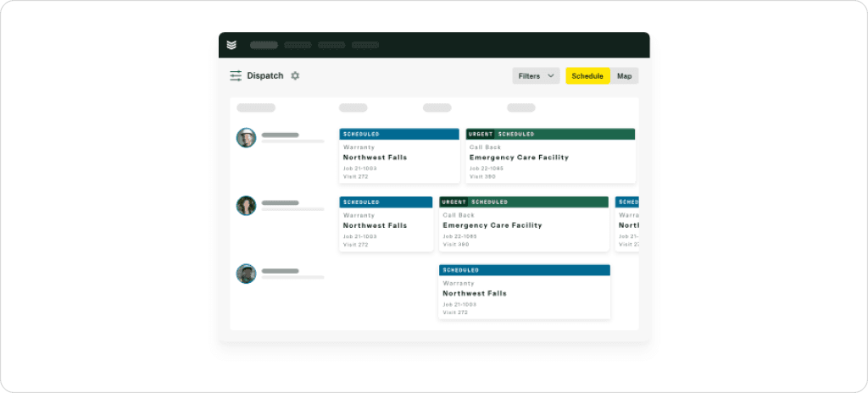
Task: Switch to the Map view
Action: click(x=625, y=76)
